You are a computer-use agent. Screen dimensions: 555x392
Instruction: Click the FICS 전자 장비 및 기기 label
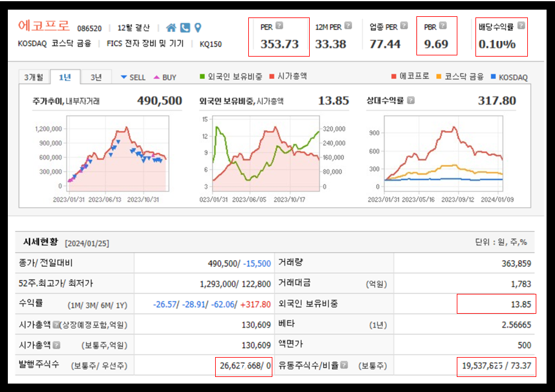[x=145, y=44]
